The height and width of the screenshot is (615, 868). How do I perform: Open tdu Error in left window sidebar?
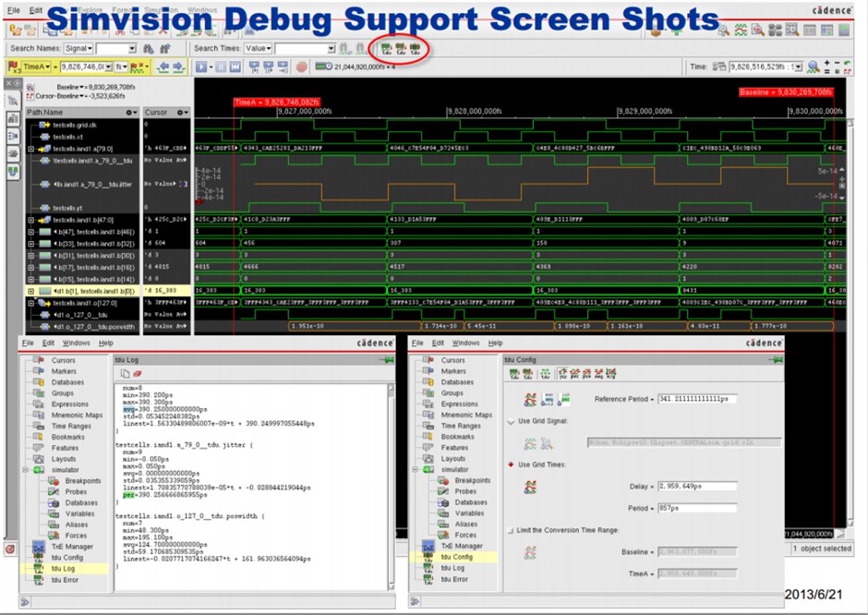click(x=66, y=579)
